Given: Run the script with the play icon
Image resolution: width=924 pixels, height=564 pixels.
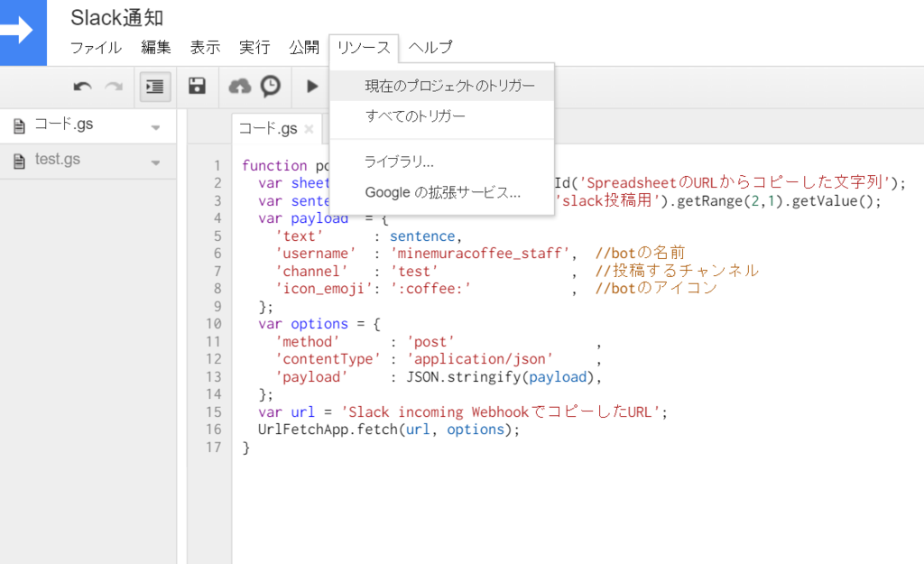Looking at the screenshot, I should pyautogui.click(x=312, y=87).
